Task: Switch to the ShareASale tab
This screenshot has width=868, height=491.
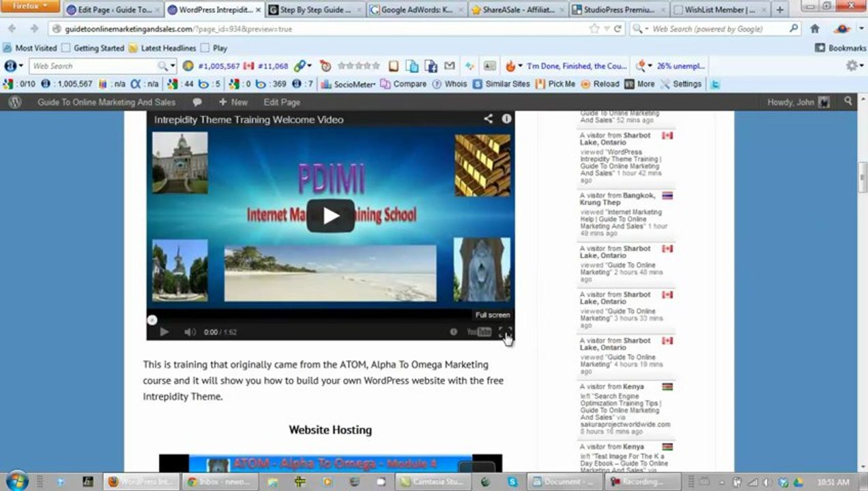Action: 516,10
